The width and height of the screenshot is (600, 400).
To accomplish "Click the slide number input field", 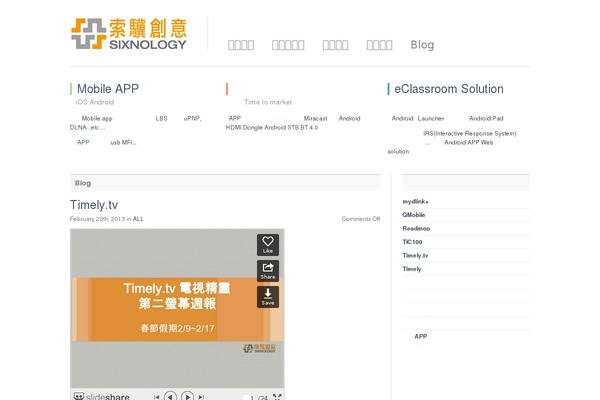I will click(x=249, y=397).
